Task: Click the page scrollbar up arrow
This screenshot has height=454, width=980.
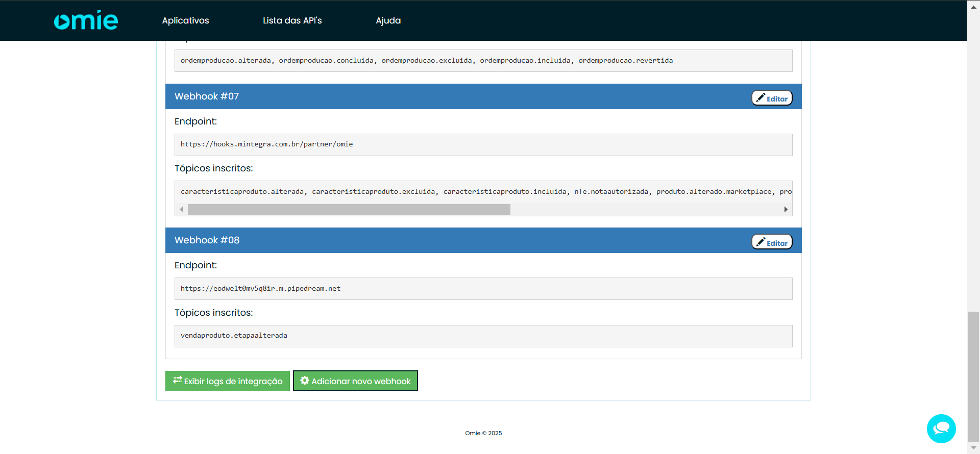Action: (x=974, y=7)
